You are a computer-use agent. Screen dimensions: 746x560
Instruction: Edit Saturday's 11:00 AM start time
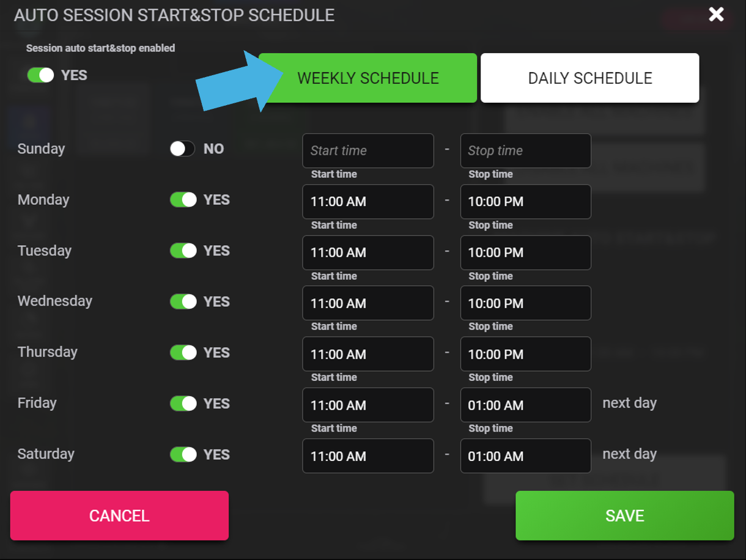point(368,456)
